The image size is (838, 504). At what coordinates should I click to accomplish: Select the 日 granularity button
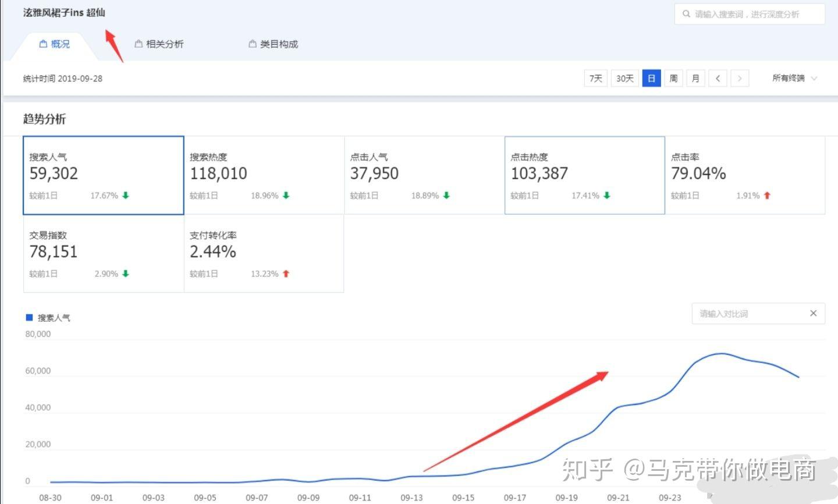[652, 78]
